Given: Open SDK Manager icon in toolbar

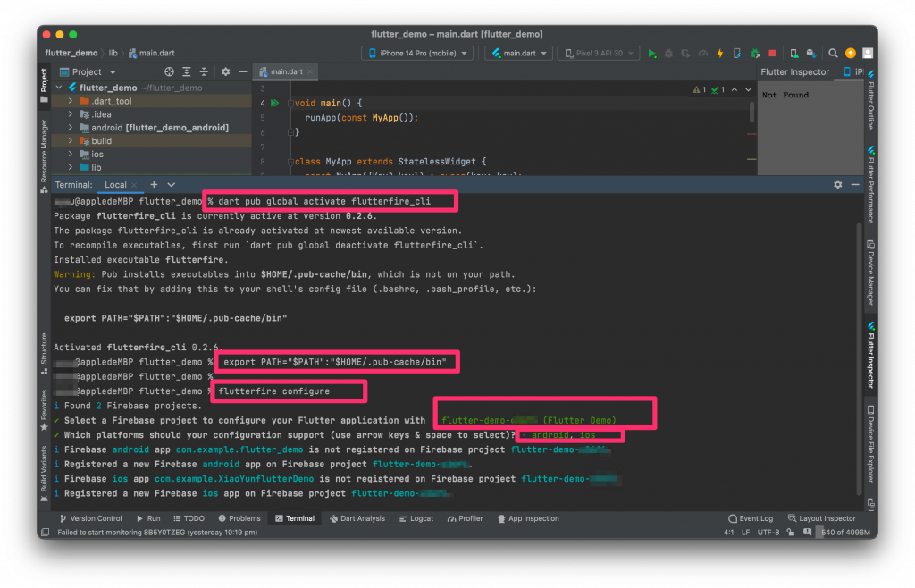Looking at the screenshot, I should coord(811,53).
